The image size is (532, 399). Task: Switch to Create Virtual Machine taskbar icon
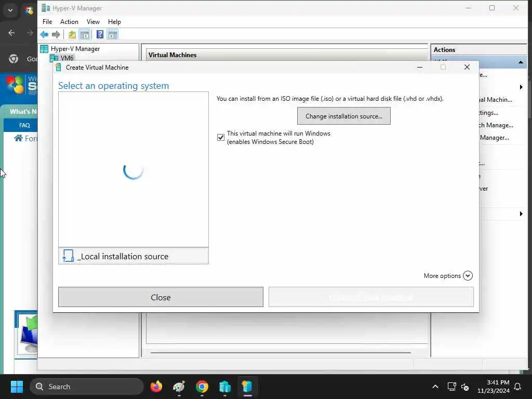[247, 387]
